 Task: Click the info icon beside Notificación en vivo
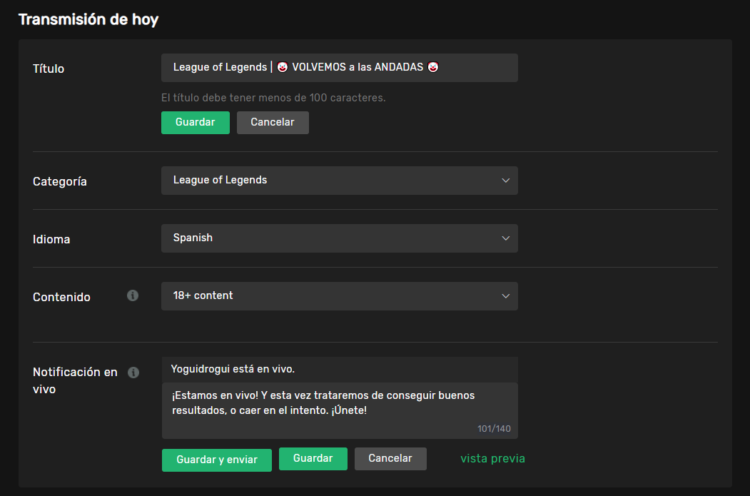(x=133, y=372)
